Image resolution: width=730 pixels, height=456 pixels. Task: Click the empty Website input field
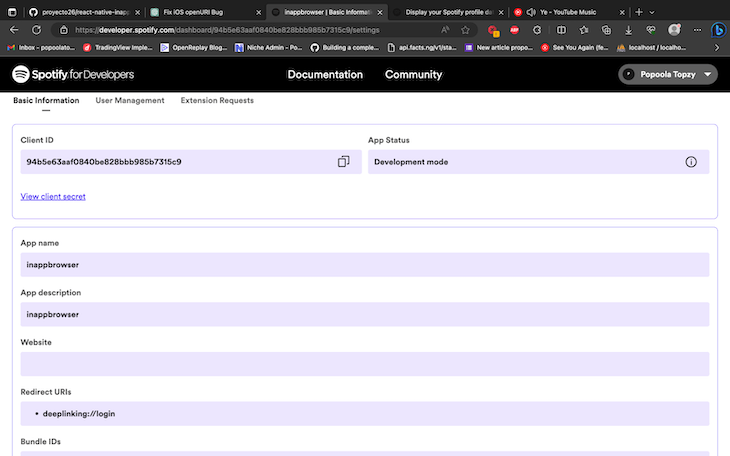pyautogui.click(x=364, y=364)
